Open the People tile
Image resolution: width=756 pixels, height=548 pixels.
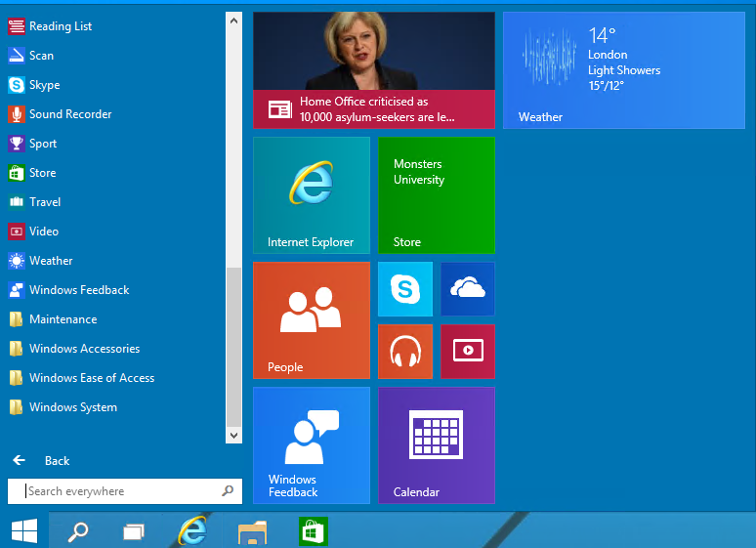click(312, 320)
